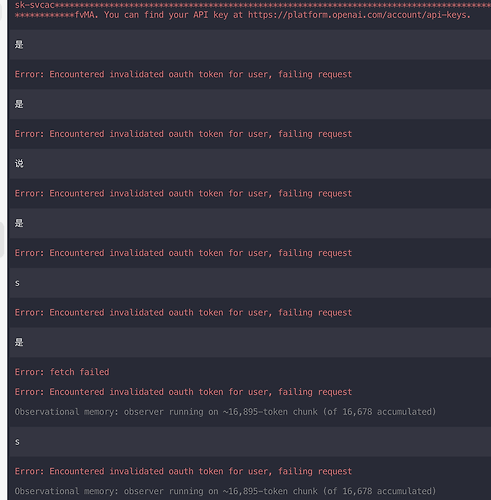Viewport: 491px width, 500px height.
Task: Select the oauth error just above the 说 message
Action: pyautogui.click(x=183, y=134)
